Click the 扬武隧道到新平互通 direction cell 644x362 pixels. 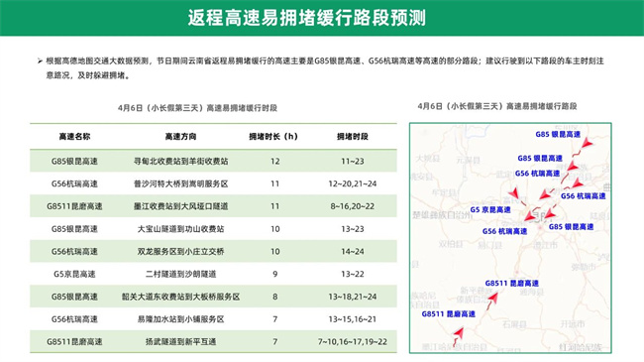point(180,342)
